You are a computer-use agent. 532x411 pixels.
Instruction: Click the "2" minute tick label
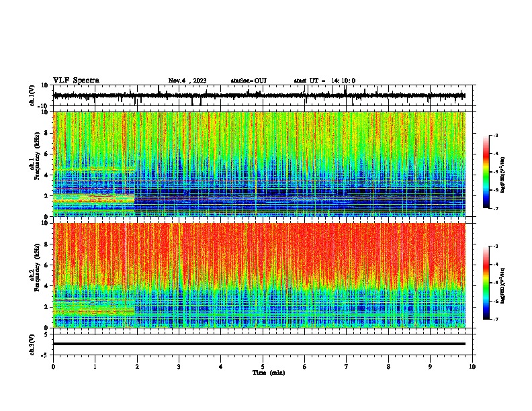[137, 367]
